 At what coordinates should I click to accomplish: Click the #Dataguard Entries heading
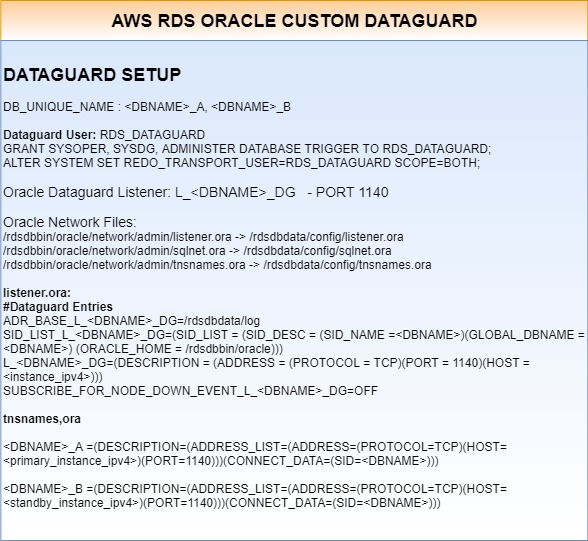[x=58, y=307]
